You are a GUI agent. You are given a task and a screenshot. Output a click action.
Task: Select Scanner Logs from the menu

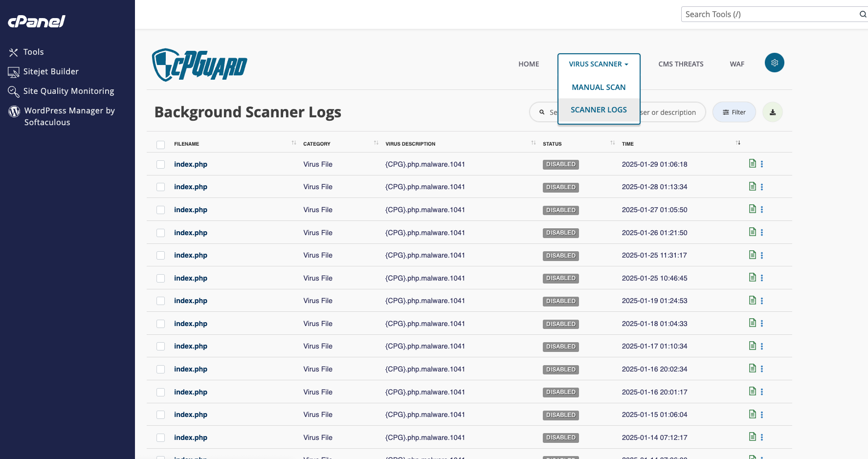(599, 109)
